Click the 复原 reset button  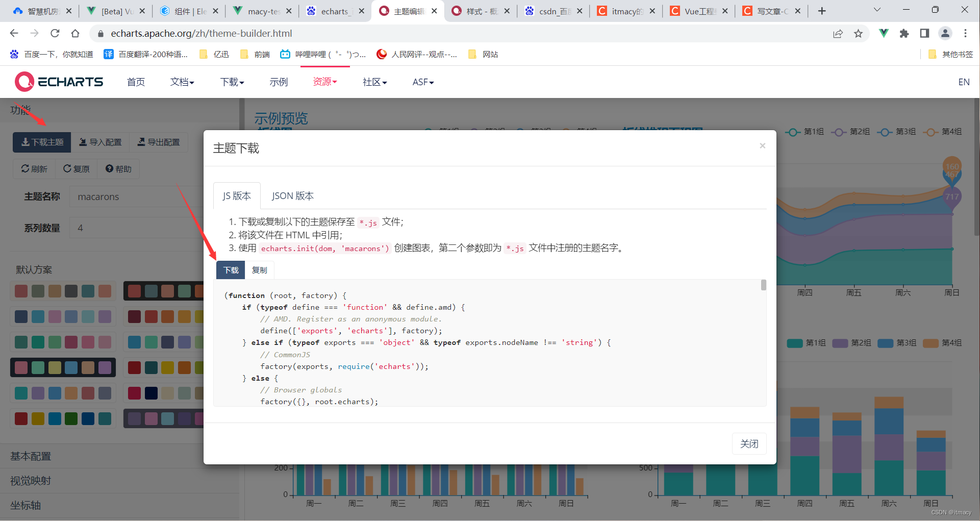tap(76, 169)
